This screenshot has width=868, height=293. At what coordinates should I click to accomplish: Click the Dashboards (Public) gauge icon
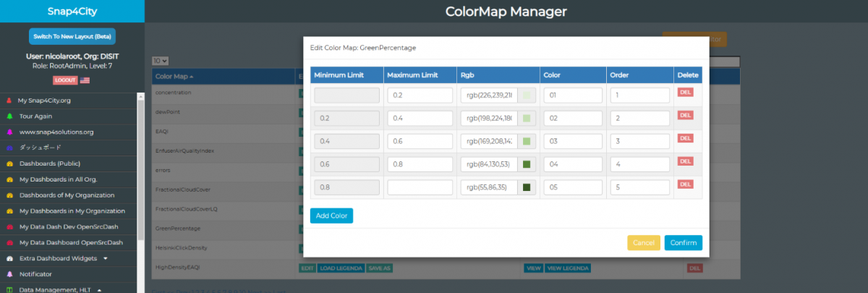pyautogui.click(x=9, y=164)
